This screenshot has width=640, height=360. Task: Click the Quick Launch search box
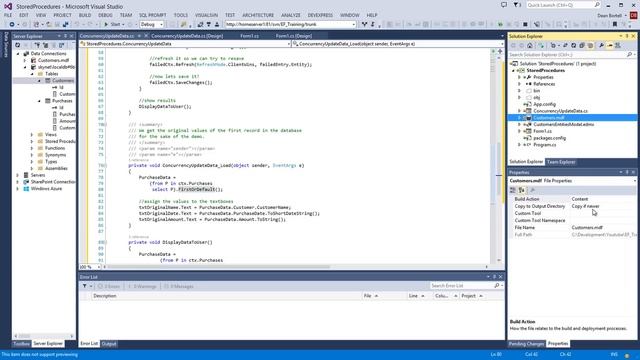point(563,5)
